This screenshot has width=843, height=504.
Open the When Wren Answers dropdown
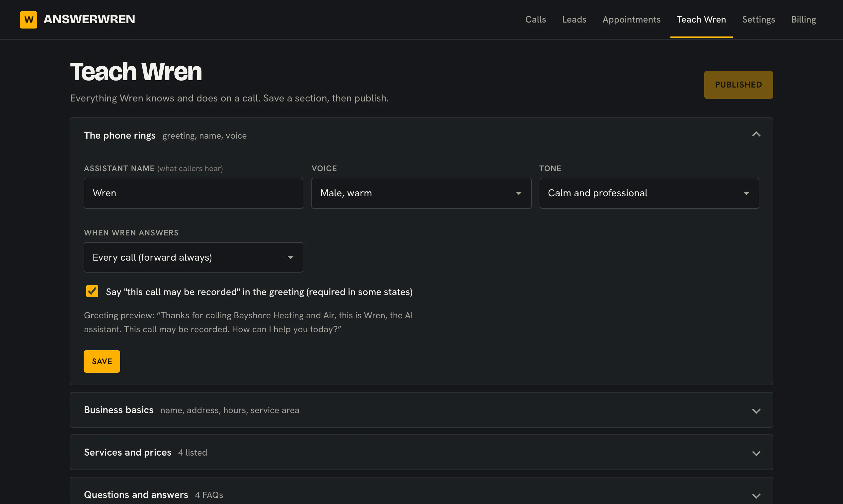(x=193, y=257)
